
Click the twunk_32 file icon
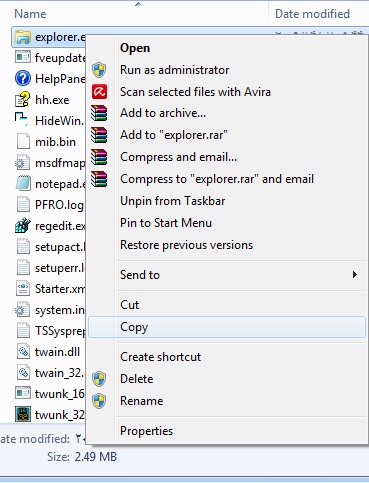[23, 414]
